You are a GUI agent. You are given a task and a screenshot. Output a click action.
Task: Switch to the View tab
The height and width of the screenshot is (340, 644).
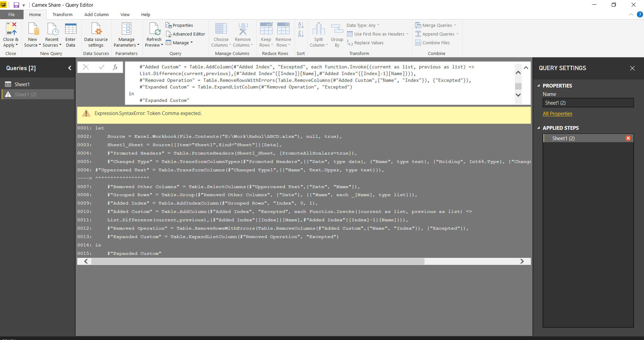tap(125, 14)
